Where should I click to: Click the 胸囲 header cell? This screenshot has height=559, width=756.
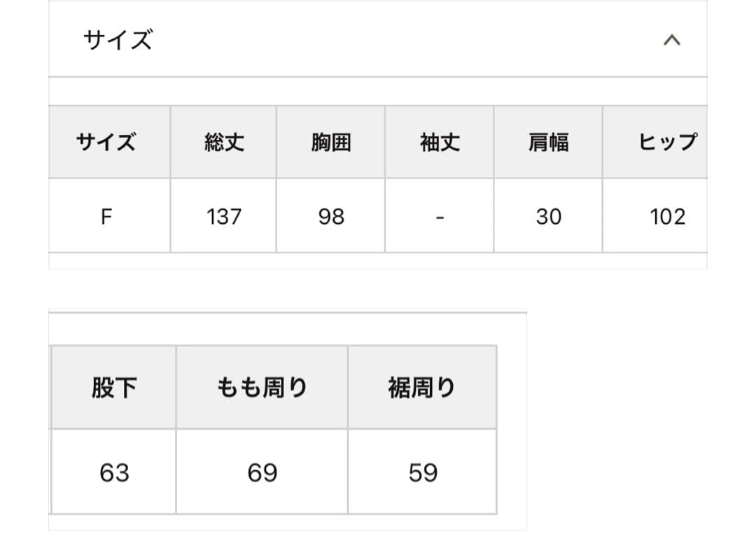point(330,142)
